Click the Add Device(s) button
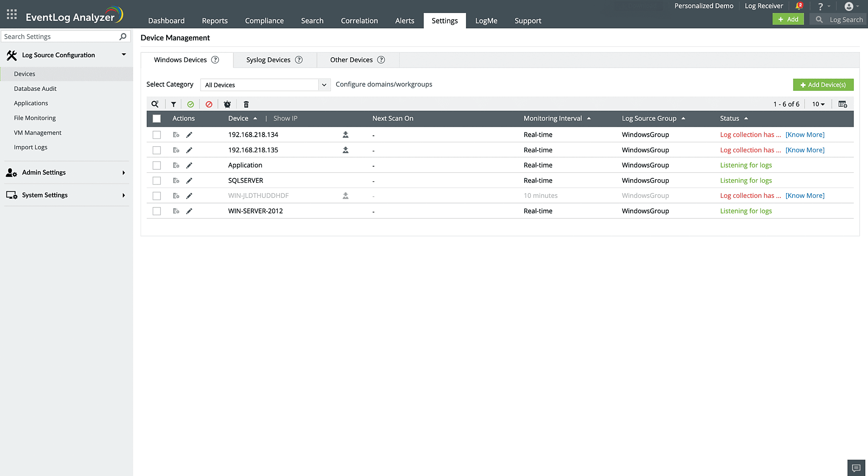The image size is (868, 476). pos(823,85)
